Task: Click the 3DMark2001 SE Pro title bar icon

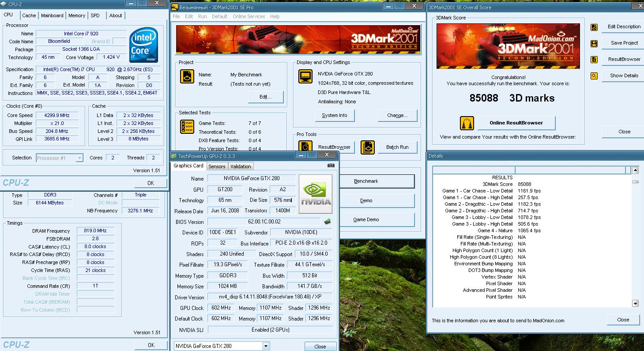Action: (x=175, y=7)
